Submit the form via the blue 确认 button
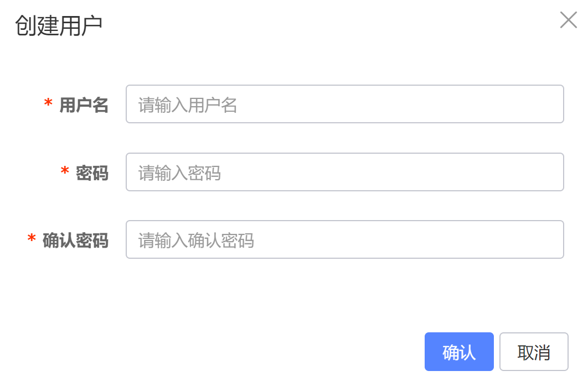588x376 pixels. (459, 352)
